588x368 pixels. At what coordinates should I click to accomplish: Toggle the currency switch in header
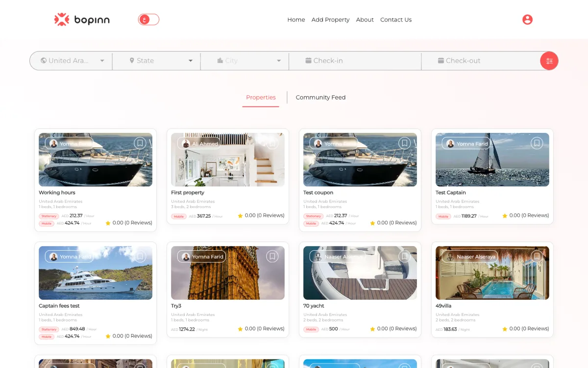(x=149, y=20)
